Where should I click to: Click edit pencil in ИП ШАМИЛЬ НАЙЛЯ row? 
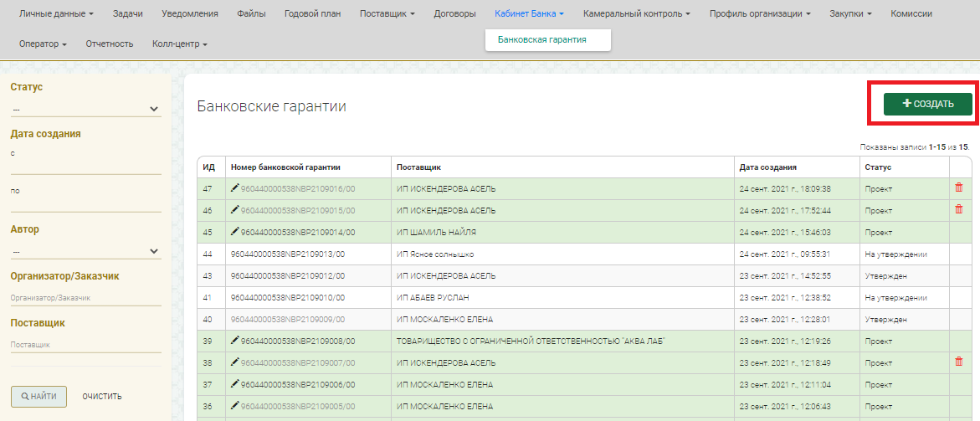[235, 232]
